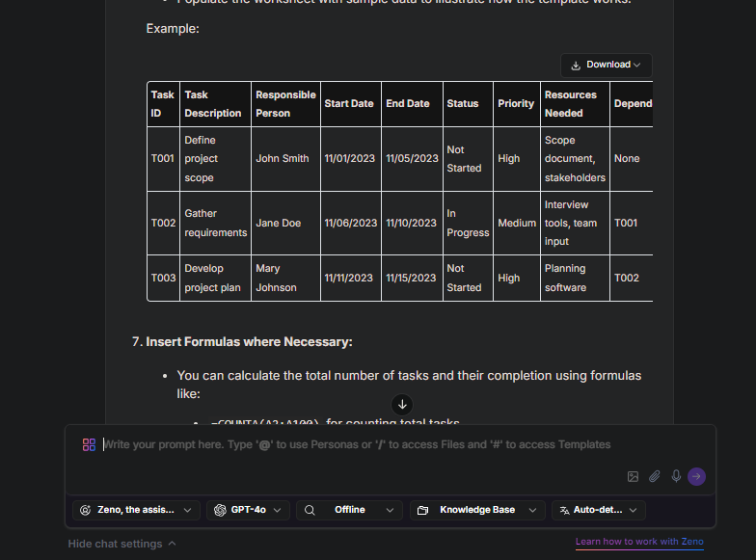This screenshot has height=560, width=756.
Task: Click the 11/10/2023 end date cell
Action: [x=413, y=224]
